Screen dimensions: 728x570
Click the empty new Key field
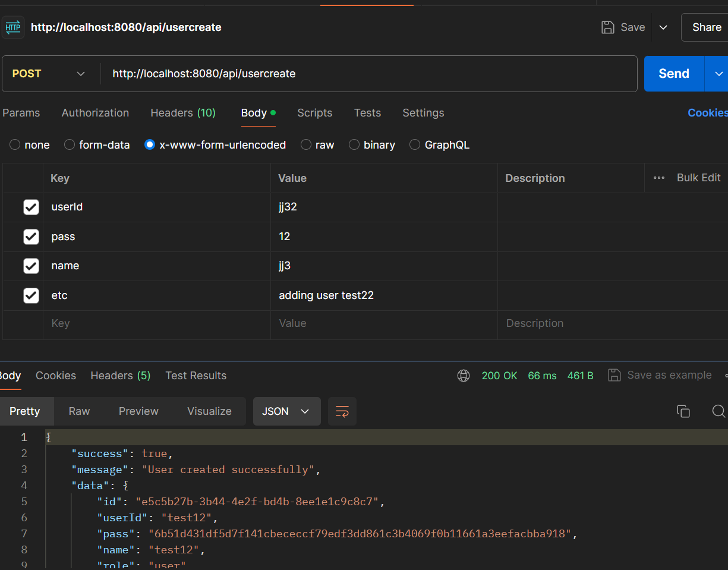tap(157, 324)
